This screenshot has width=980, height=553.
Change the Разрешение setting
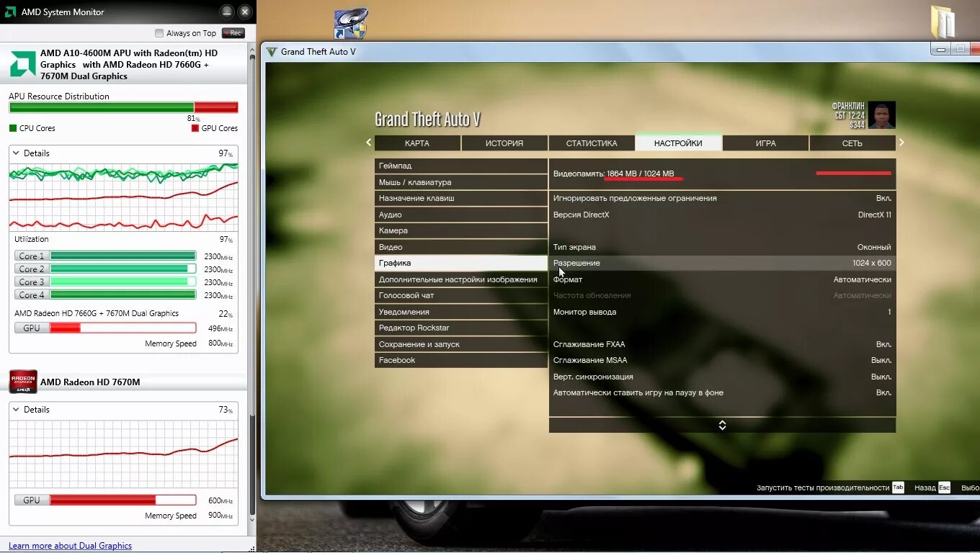(722, 264)
